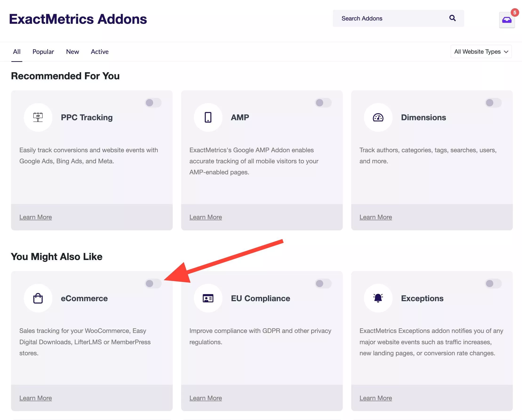Switch to the Popular tab
The image size is (522, 420).
pyautogui.click(x=43, y=52)
